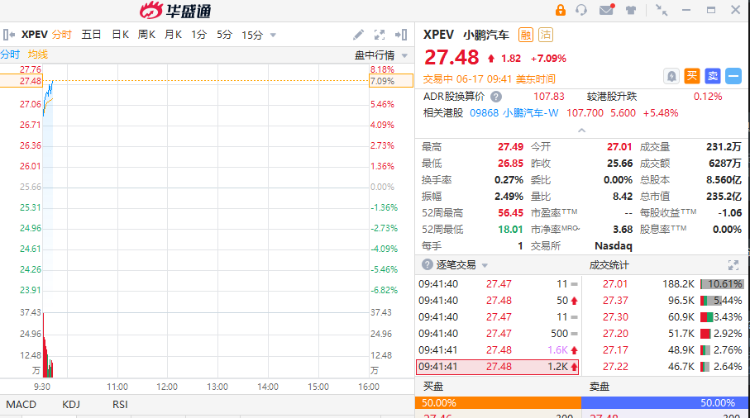The height and width of the screenshot is (418, 750).
Task: Click the 总市值 value 235.2亿
Action: [x=724, y=197]
